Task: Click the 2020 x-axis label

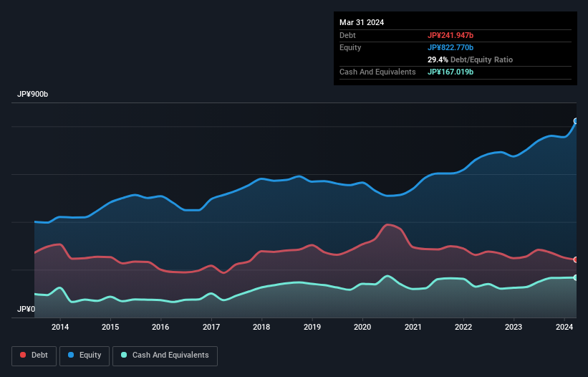Action: 362,327
